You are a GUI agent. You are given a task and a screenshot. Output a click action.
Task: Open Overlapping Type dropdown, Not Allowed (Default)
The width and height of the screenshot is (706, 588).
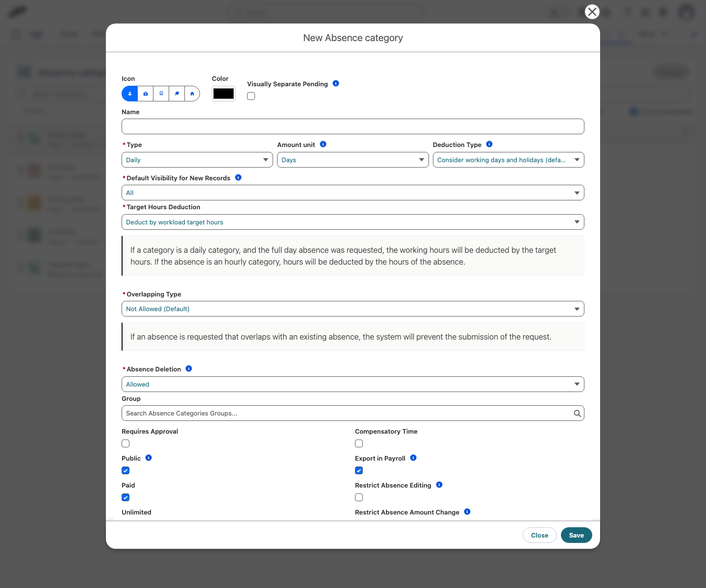click(353, 309)
